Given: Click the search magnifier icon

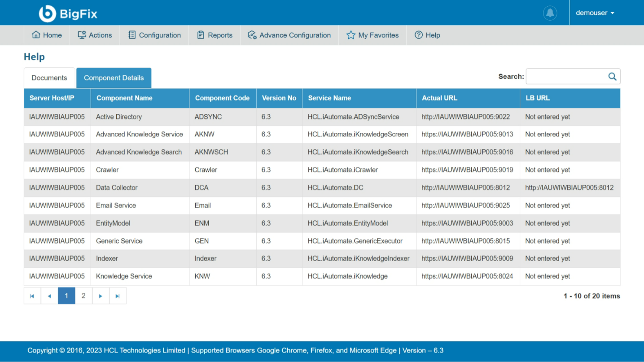Looking at the screenshot, I should tap(612, 77).
